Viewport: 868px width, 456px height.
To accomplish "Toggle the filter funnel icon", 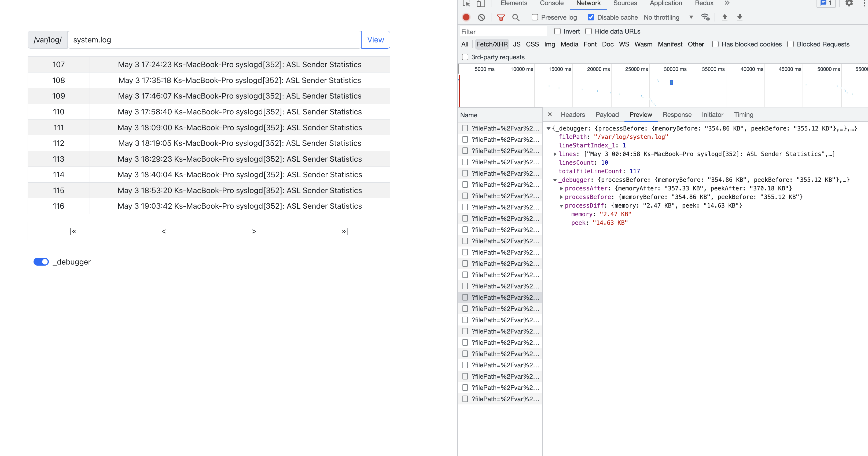I will (501, 17).
